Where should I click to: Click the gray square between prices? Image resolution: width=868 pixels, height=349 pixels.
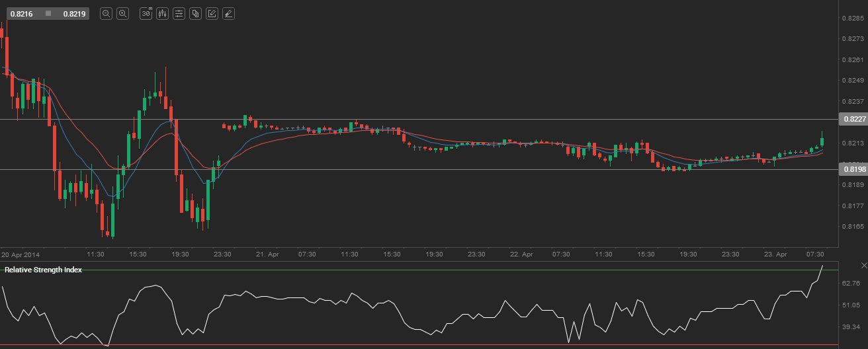[x=48, y=13]
